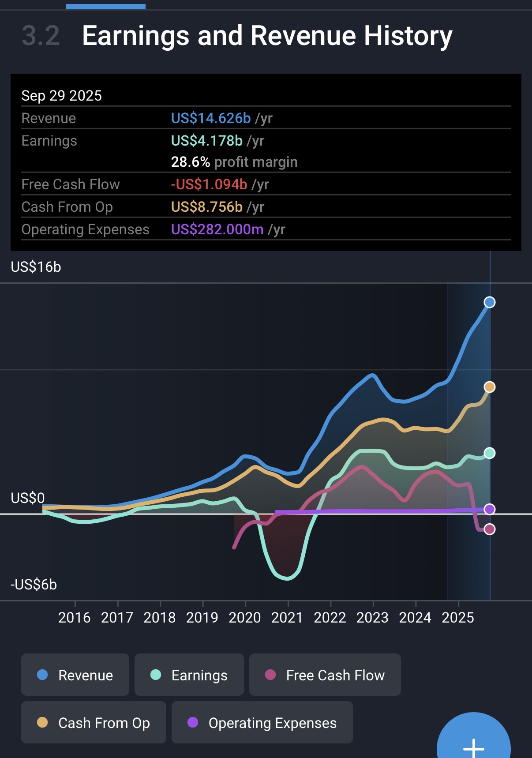Select the 2021 label on the x-axis
Screen dimensions: 532x758
point(287,617)
